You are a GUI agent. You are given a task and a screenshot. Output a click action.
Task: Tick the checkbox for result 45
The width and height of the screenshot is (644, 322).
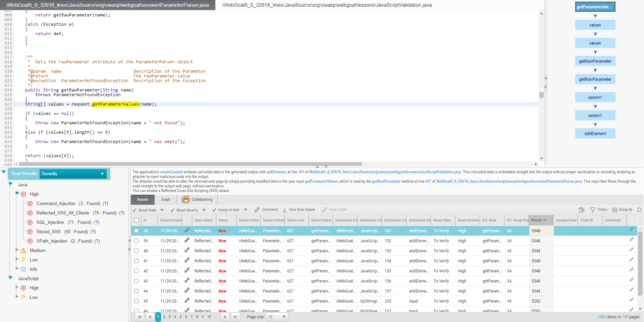tap(136, 301)
